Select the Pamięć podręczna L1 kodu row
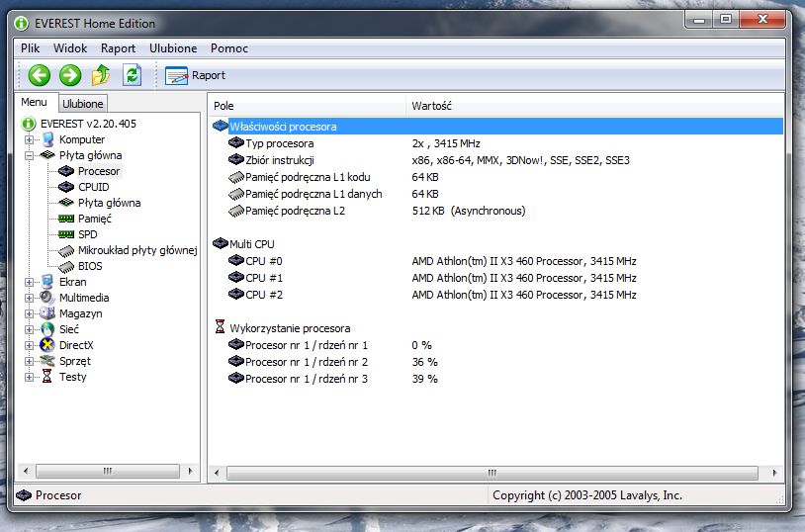 pos(497,177)
